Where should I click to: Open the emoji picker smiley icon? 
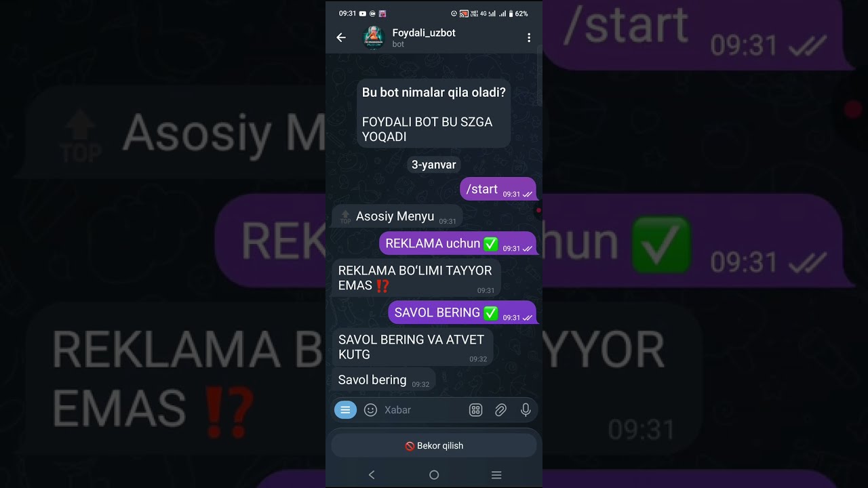click(x=370, y=409)
